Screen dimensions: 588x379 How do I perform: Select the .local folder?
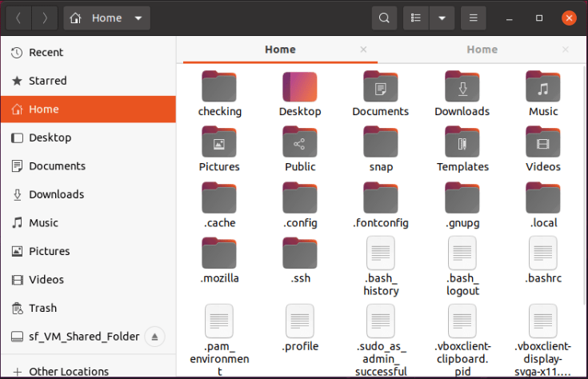tap(543, 205)
